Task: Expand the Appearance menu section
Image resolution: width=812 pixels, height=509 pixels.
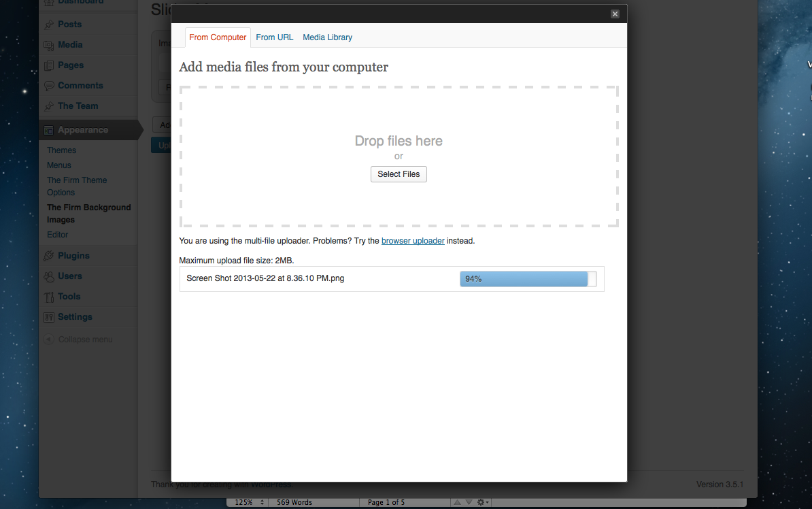Action: point(82,130)
